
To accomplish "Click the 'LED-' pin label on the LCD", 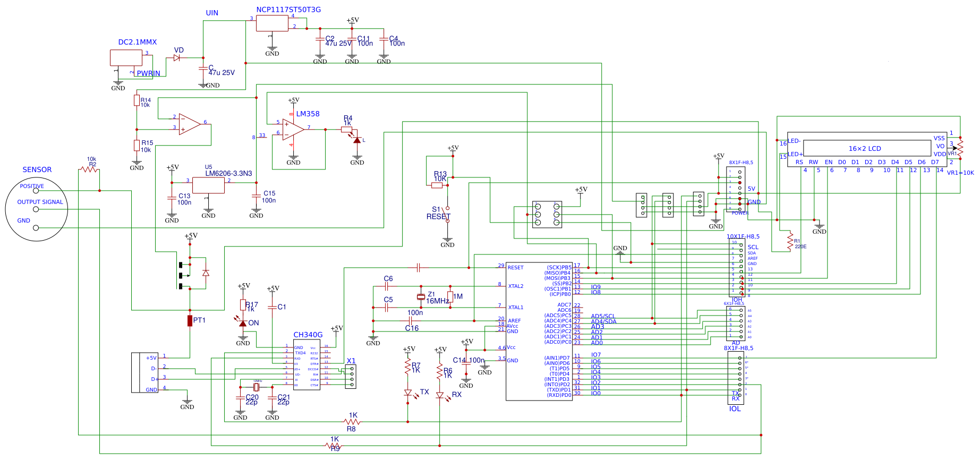I will [x=794, y=141].
